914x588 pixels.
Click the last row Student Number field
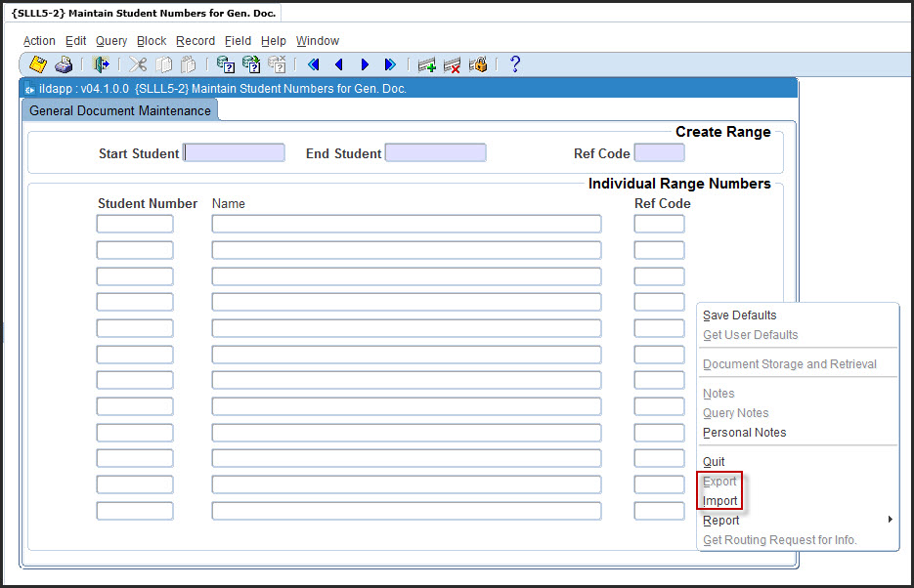pyautogui.click(x=135, y=511)
